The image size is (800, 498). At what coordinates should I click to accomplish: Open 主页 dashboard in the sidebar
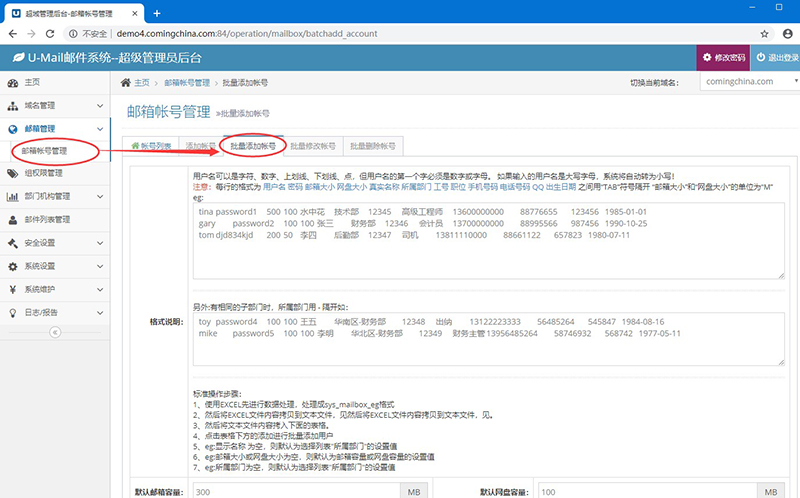tap(32, 82)
